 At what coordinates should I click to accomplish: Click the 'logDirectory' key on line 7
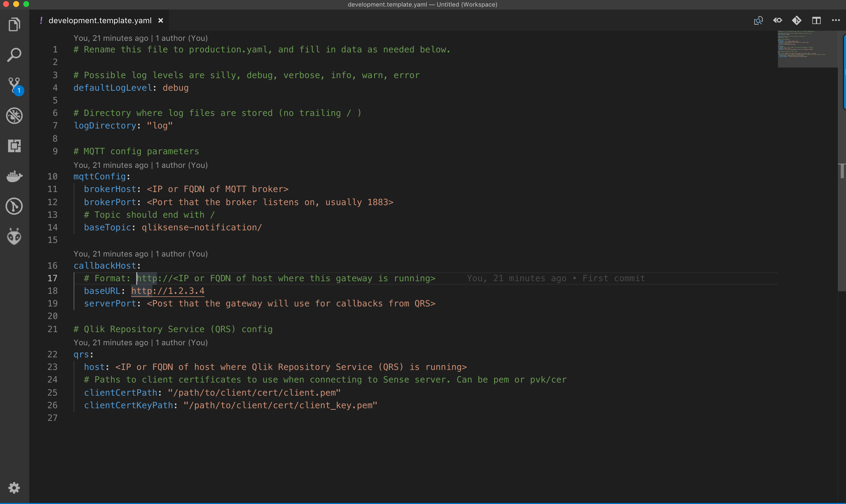105,126
